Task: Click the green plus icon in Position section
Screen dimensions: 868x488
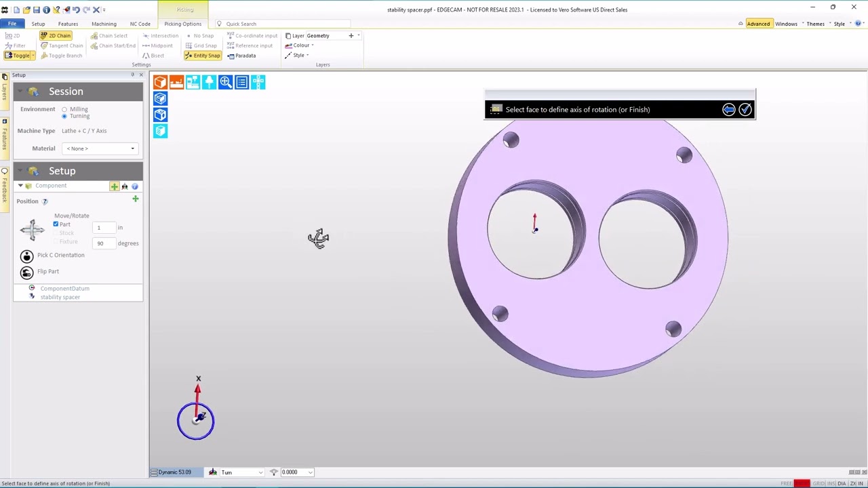Action: pyautogui.click(x=135, y=199)
